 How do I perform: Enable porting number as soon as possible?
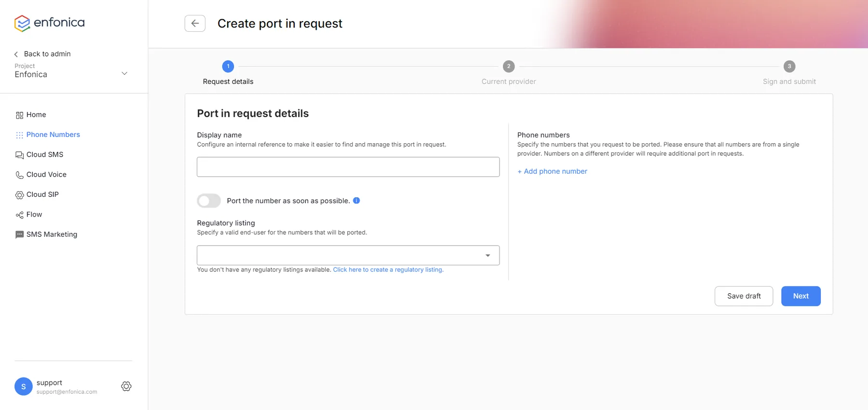tap(209, 201)
